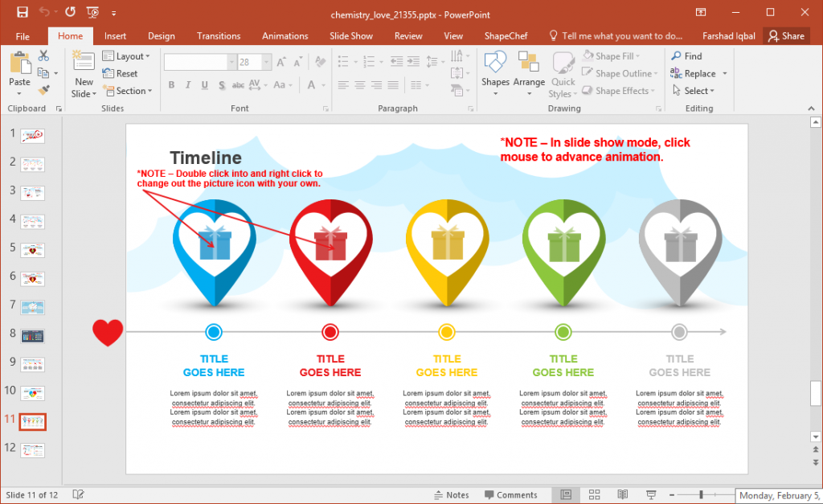
Task: Select the Format Painter tool
Action: tap(43, 91)
